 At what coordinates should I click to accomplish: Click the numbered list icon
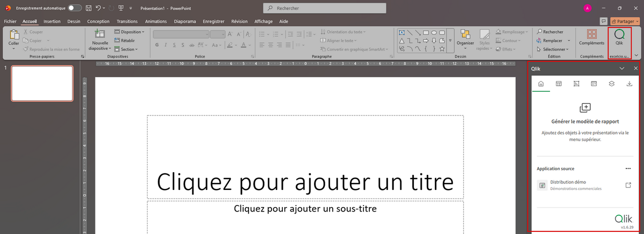pos(275,34)
